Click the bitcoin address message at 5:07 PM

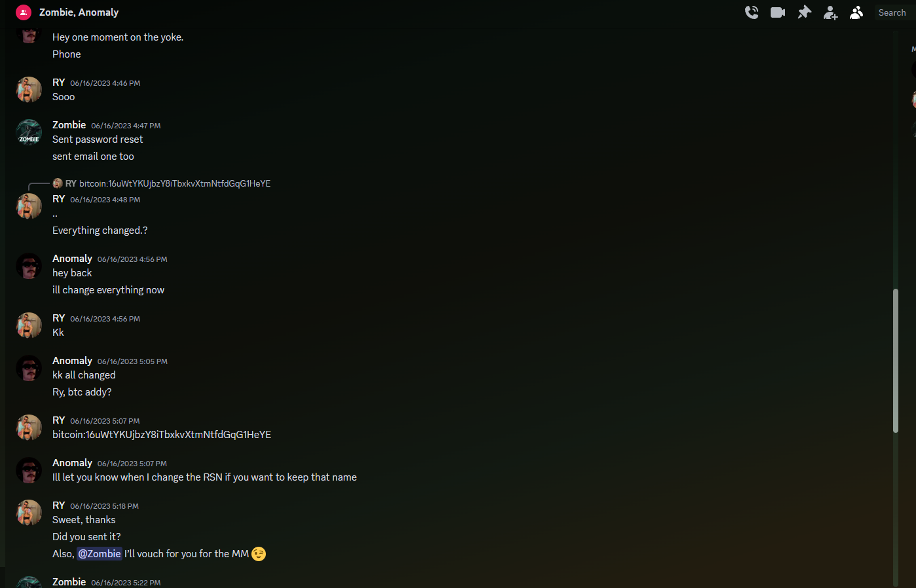click(x=162, y=435)
